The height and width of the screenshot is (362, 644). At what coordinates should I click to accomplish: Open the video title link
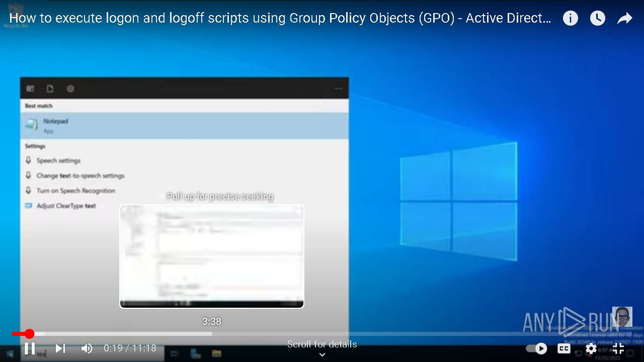point(280,19)
